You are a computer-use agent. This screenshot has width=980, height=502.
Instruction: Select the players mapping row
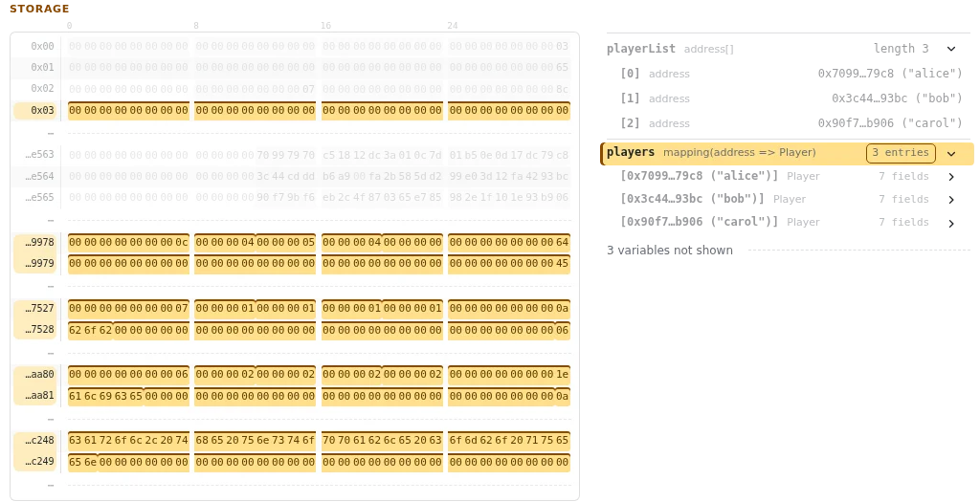coord(788,154)
